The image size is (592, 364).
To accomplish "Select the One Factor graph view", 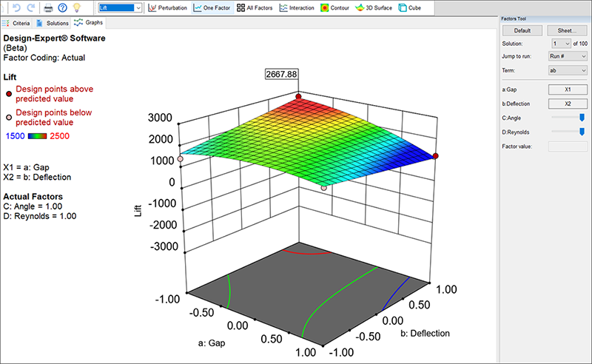I will click(x=211, y=8).
